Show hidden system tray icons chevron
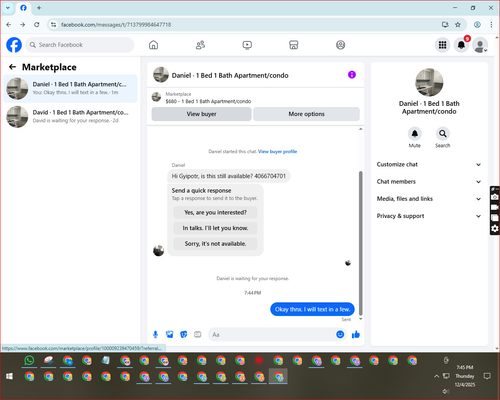500x400 pixels. (436, 376)
